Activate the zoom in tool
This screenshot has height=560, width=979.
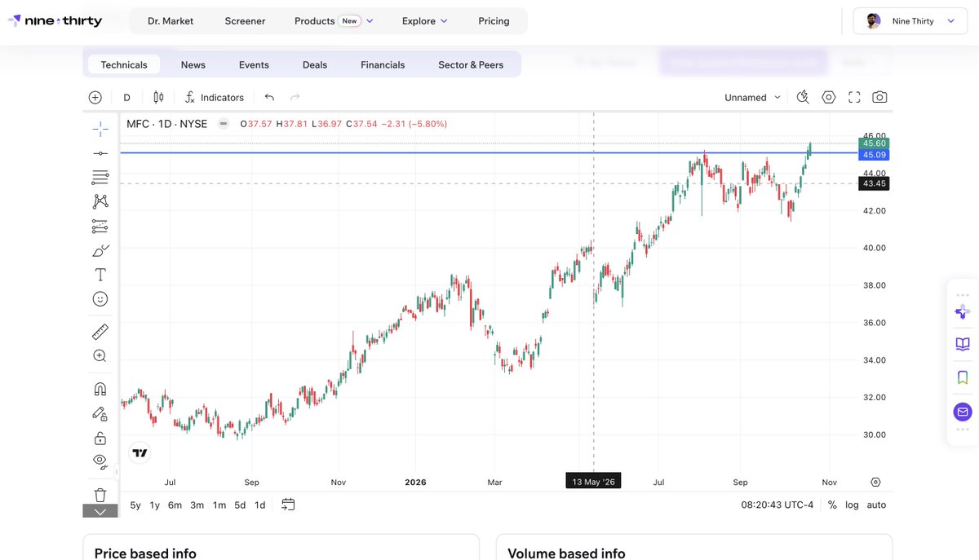tap(100, 356)
